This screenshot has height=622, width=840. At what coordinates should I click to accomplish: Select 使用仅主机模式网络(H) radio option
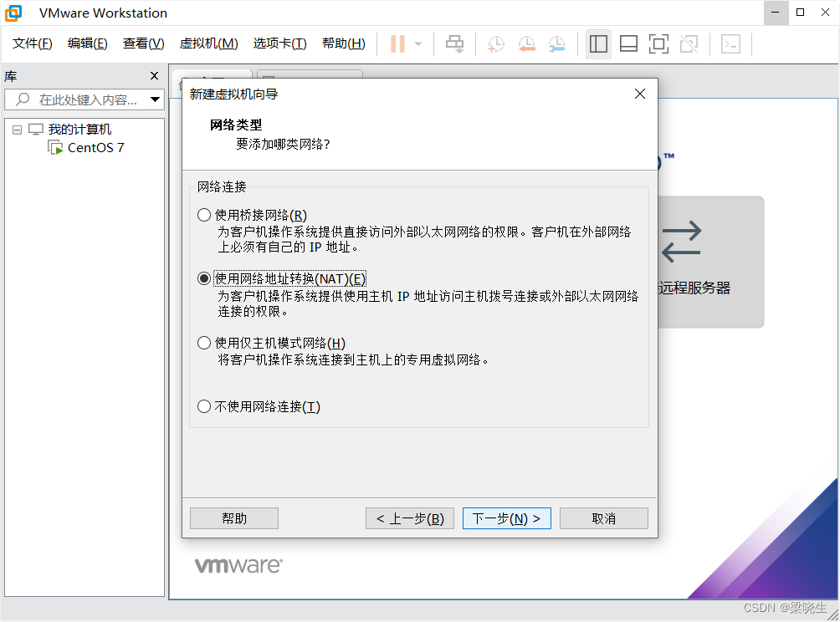[x=203, y=343]
